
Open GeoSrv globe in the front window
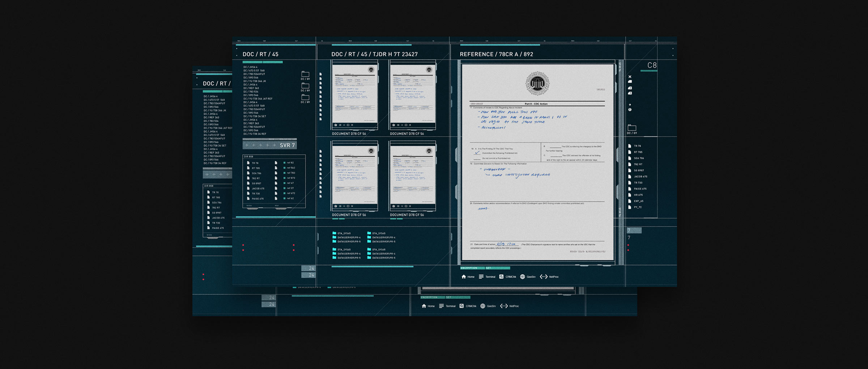pos(528,277)
